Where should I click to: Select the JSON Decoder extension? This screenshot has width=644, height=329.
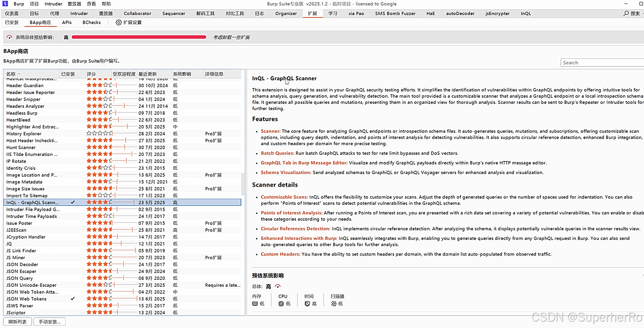pyautogui.click(x=122, y=264)
